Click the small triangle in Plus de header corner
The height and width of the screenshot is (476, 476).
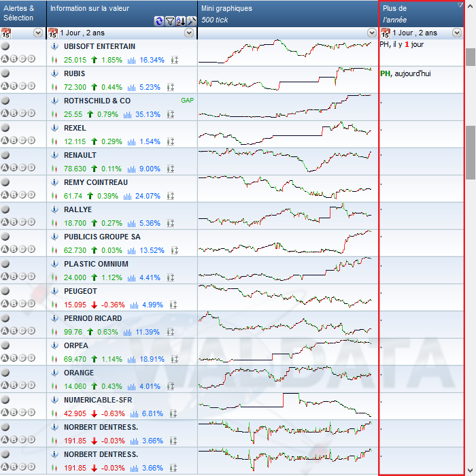click(460, 5)
